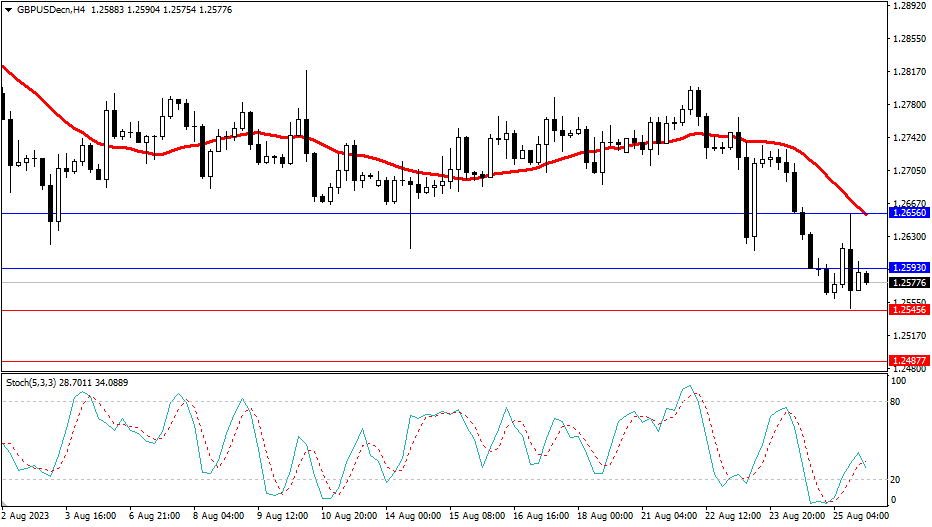
Task: Click the 8 Aug 04:00 time label
Action: pos(219,516)
